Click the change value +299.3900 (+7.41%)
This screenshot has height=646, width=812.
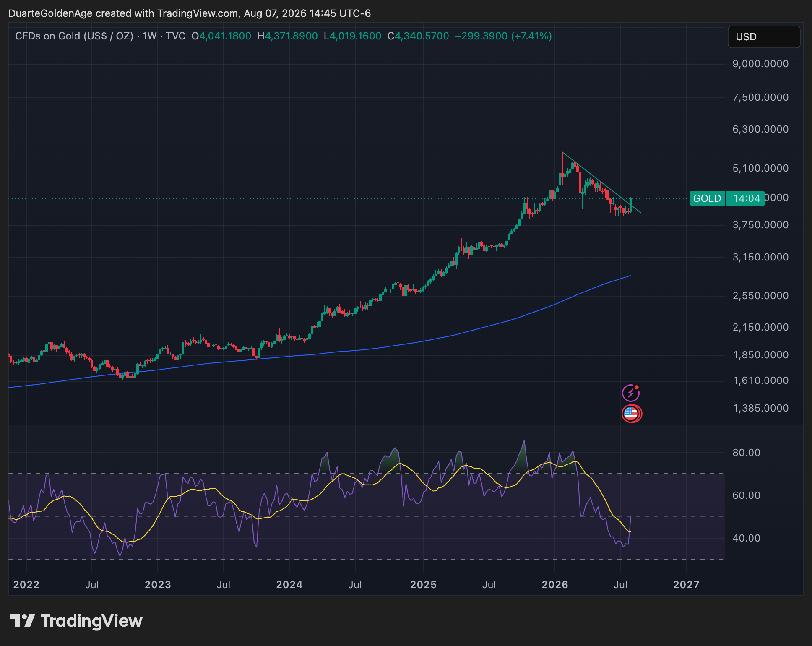[x=503, y=36]
